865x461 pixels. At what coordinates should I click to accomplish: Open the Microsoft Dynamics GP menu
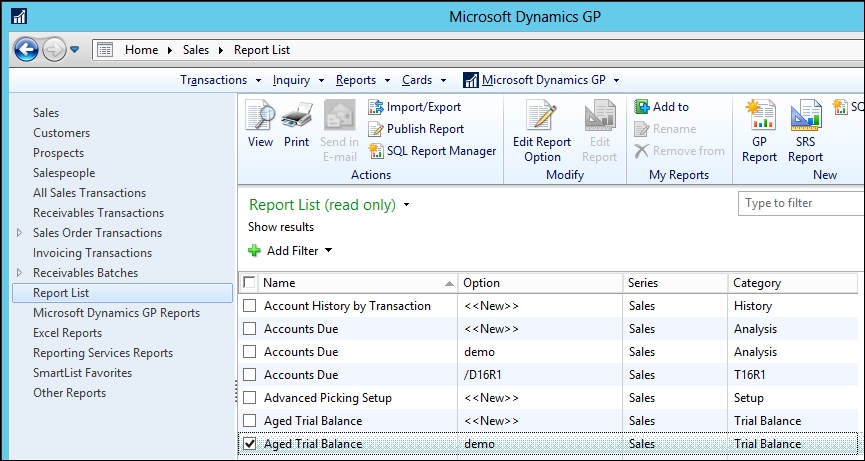[541, 81]
